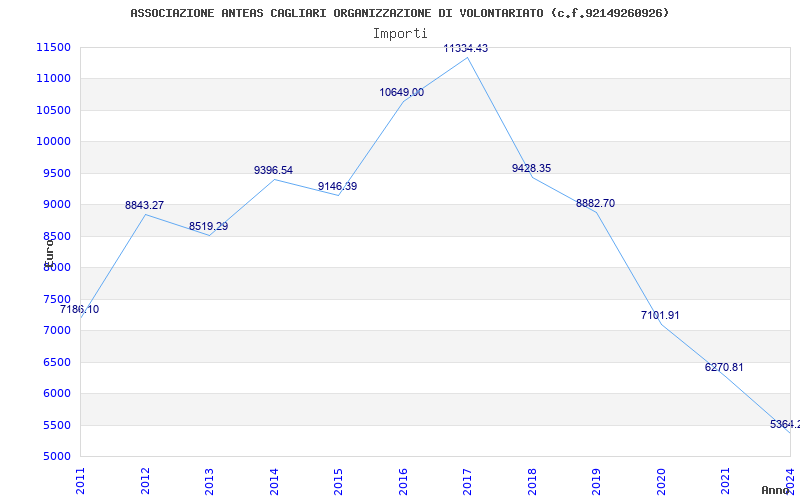The height and width of the screenshot is (500, 800).
Task: Select the data label starting 5364
Action: 785,424
